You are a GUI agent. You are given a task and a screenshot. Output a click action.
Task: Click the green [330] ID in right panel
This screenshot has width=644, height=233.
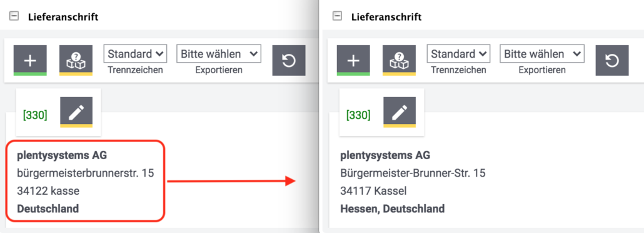point(358,115)
